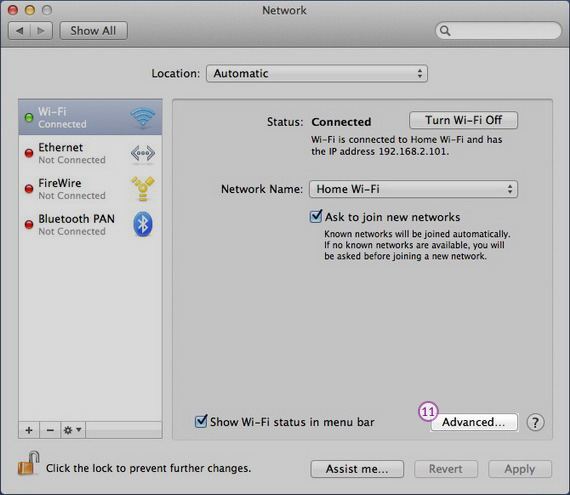Remove the selected service with minus
570x495 pixels.
click(50, 430)
